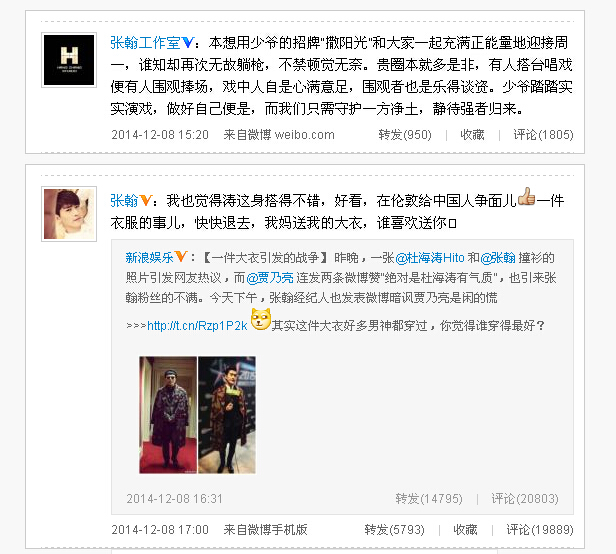Open the 张翰 username link
Screen dimensions: 616x554
tap(124, 201)
